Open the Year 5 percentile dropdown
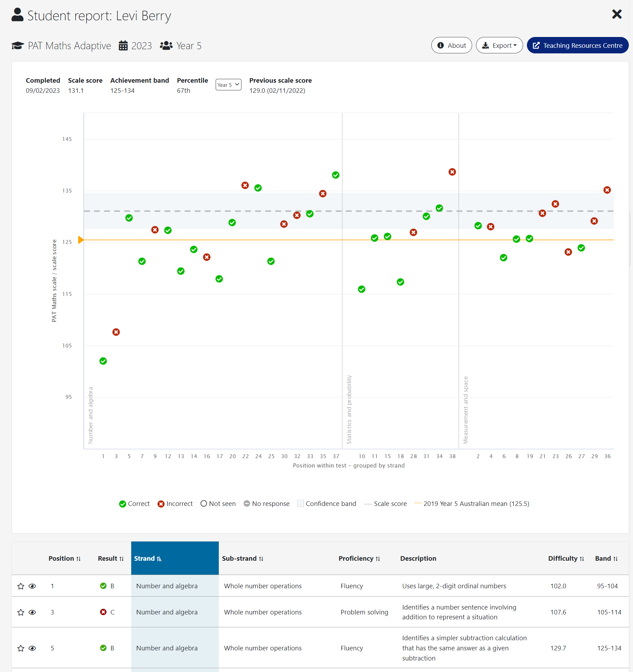The height and width of the screenshot is (672, 633). (229, 85)
